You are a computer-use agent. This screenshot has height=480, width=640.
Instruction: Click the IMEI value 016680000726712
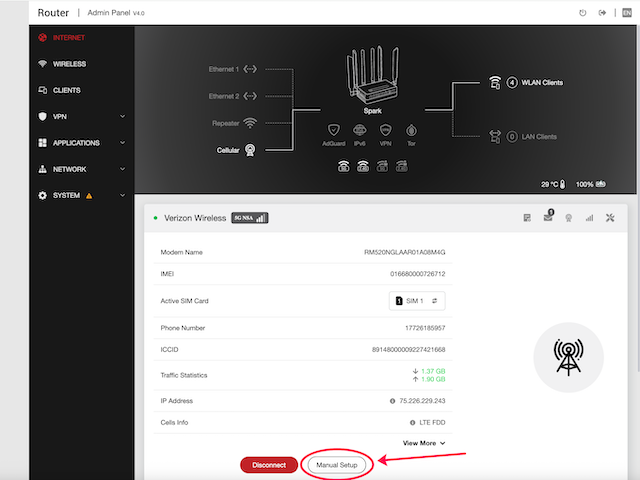[x=418, y=274]
